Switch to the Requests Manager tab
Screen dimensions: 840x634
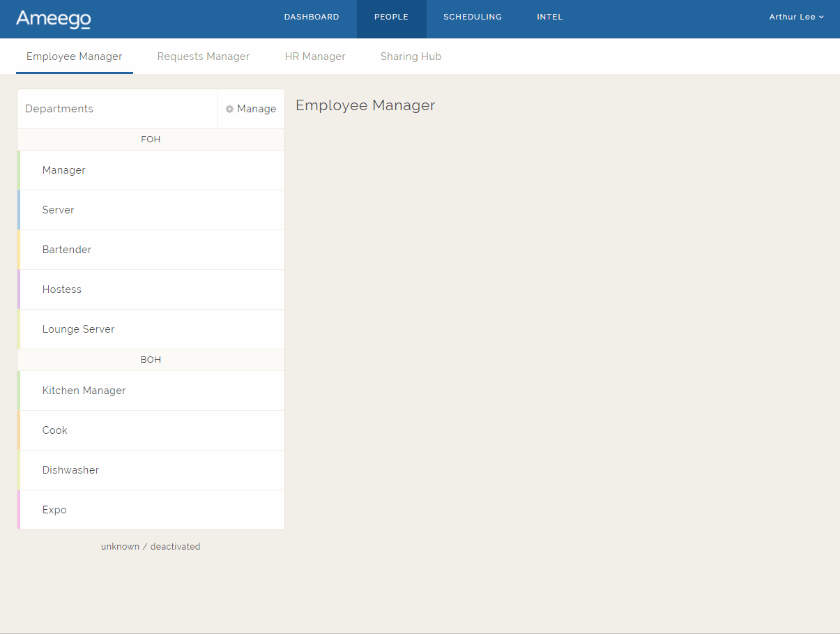[x=203, y=56]
